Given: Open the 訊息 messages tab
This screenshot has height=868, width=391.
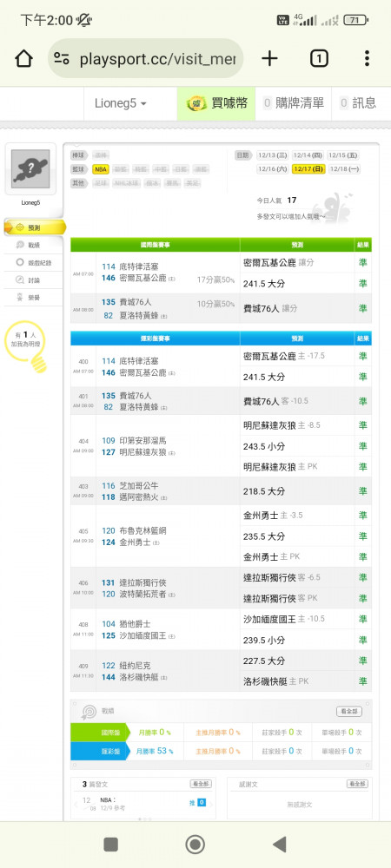Looking at the screenshot, I should (x=358, y=103).
